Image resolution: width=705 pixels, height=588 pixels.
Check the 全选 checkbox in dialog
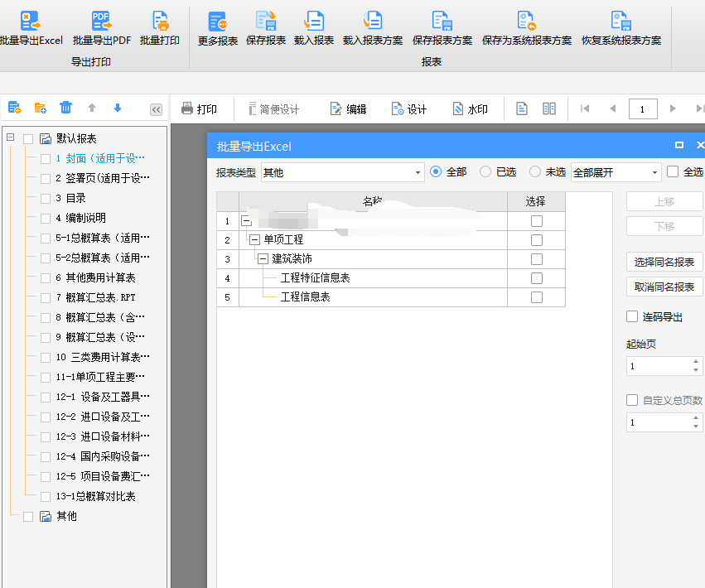[673, 171]
